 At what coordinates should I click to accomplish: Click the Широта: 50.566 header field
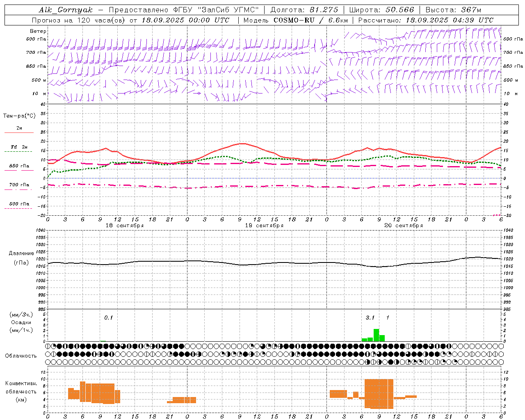(381, 10)
